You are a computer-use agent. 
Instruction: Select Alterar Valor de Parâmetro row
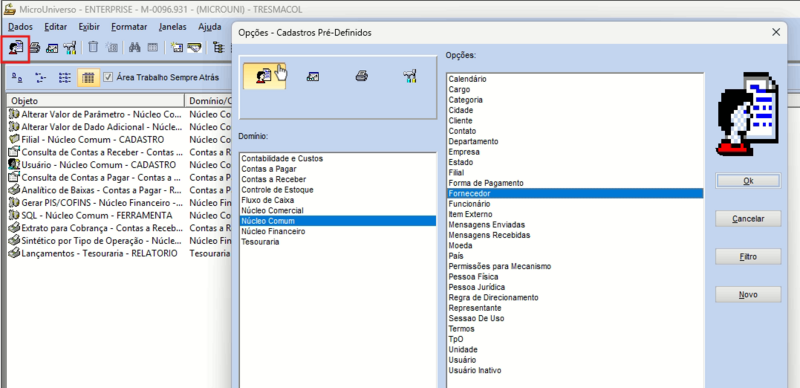click(x=119, y=114)
